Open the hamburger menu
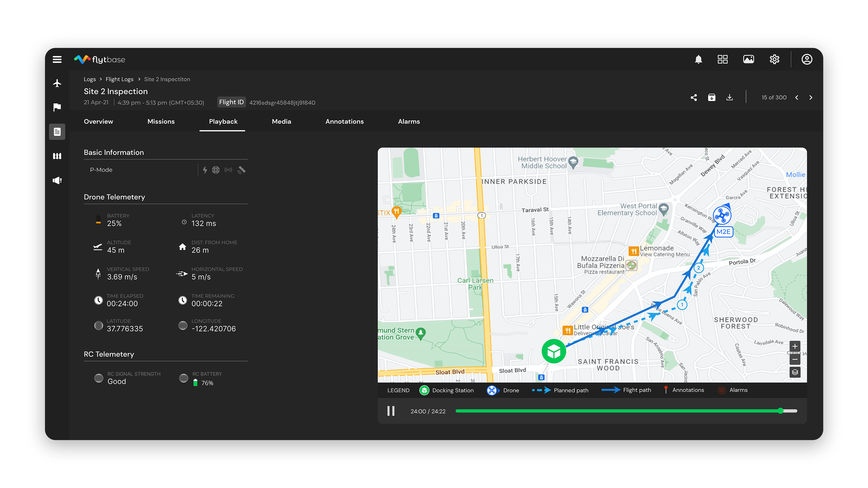 pos(57,59)
